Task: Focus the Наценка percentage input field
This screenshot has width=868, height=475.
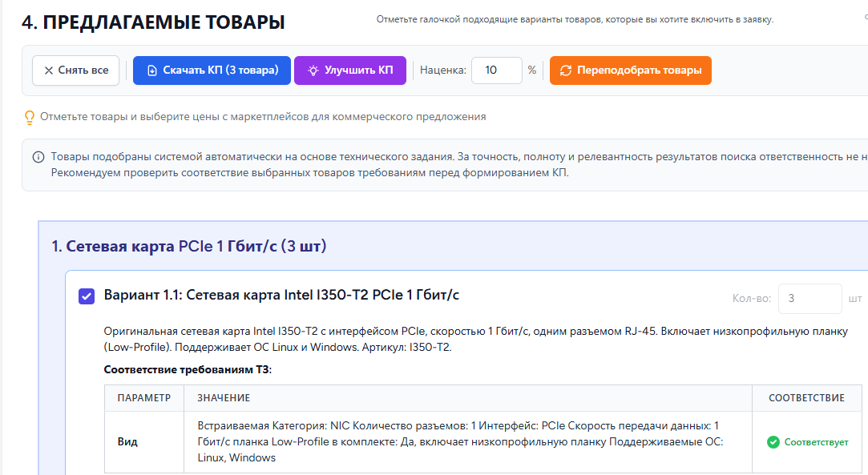Action: (x=496, y=70)
